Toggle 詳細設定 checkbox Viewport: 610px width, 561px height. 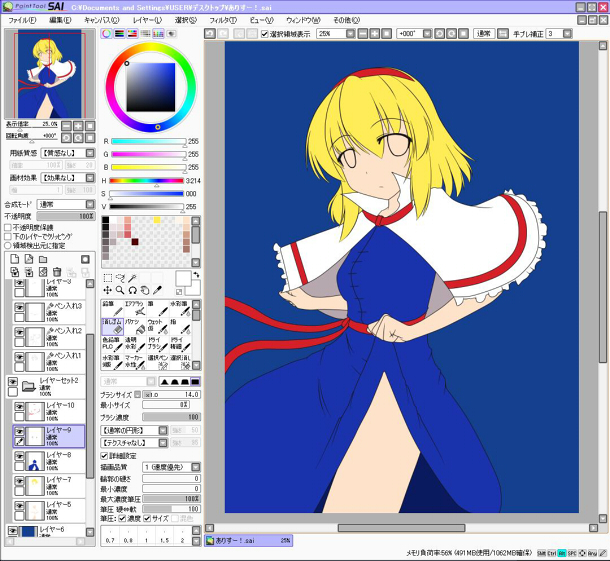104,456
